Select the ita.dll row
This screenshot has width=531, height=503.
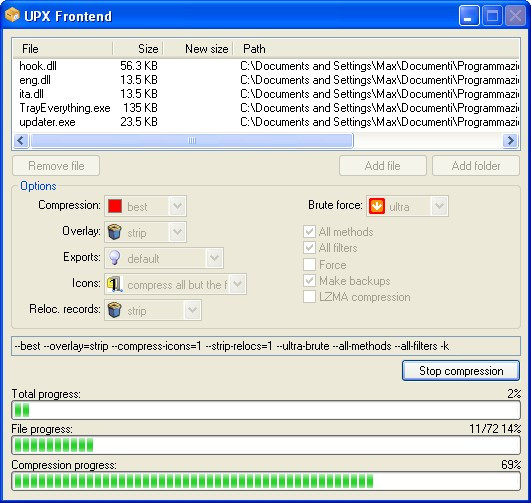click(266, 94)
